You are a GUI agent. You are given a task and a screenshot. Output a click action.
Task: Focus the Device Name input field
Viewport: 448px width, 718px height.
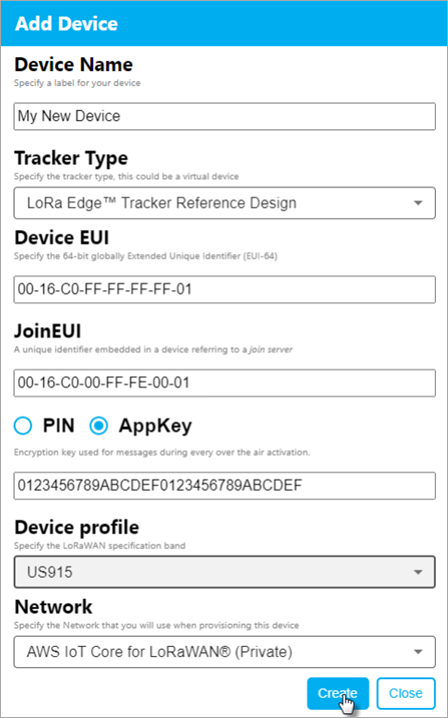224,116
